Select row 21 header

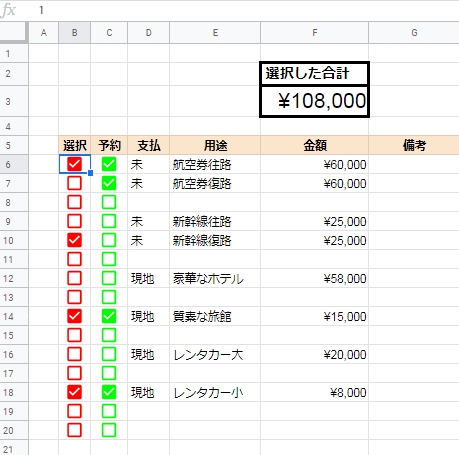point(14,448)
